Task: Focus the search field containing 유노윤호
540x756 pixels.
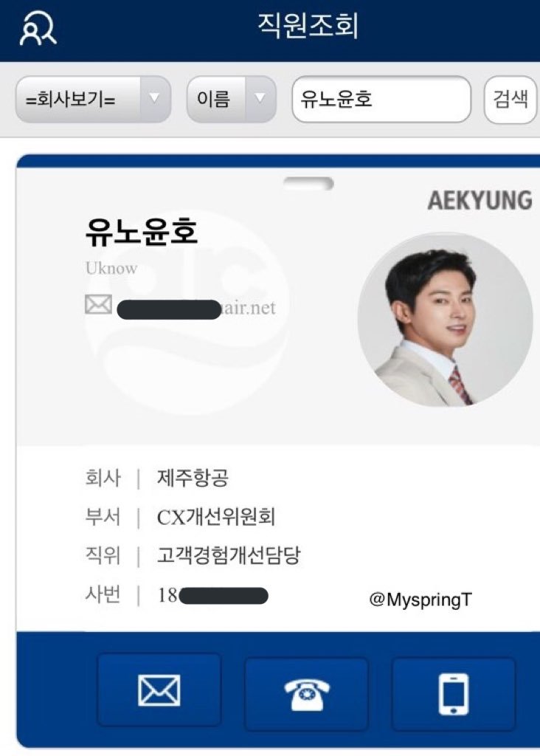Action: [381, 99]
